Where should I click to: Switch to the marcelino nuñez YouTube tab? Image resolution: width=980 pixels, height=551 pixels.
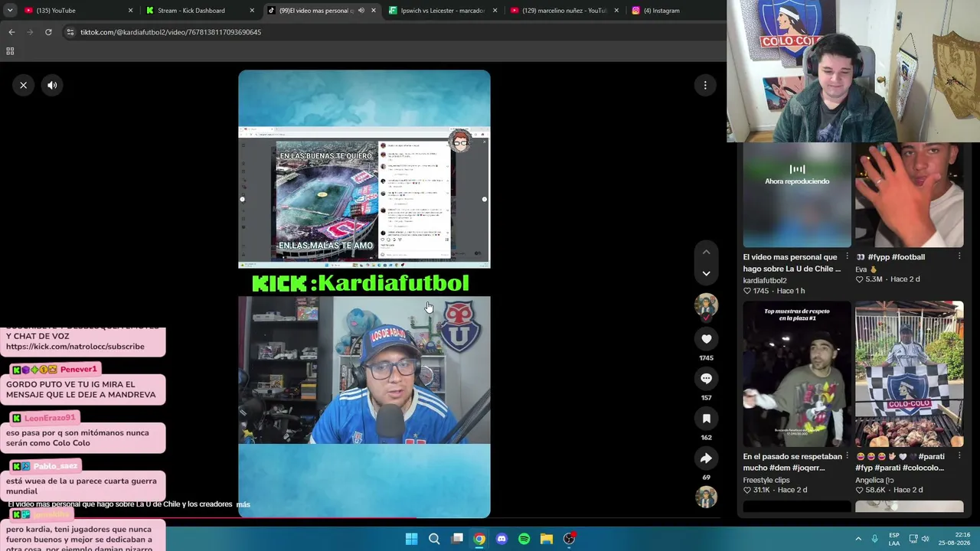click(x=563, y=11)
